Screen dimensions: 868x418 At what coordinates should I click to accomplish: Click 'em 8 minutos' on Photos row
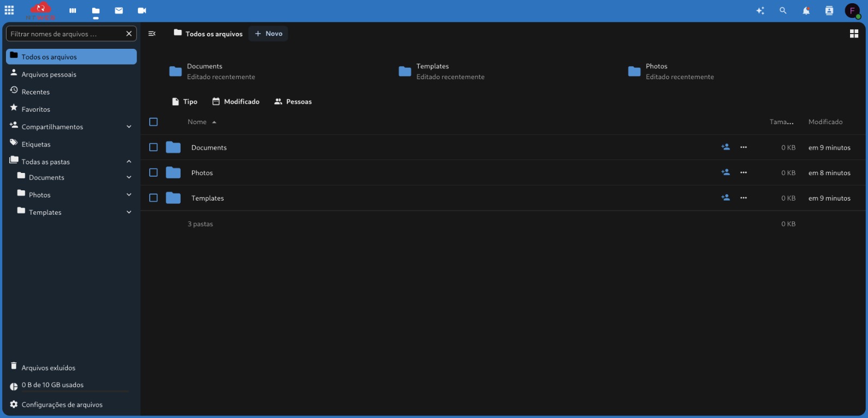(829, 173)
